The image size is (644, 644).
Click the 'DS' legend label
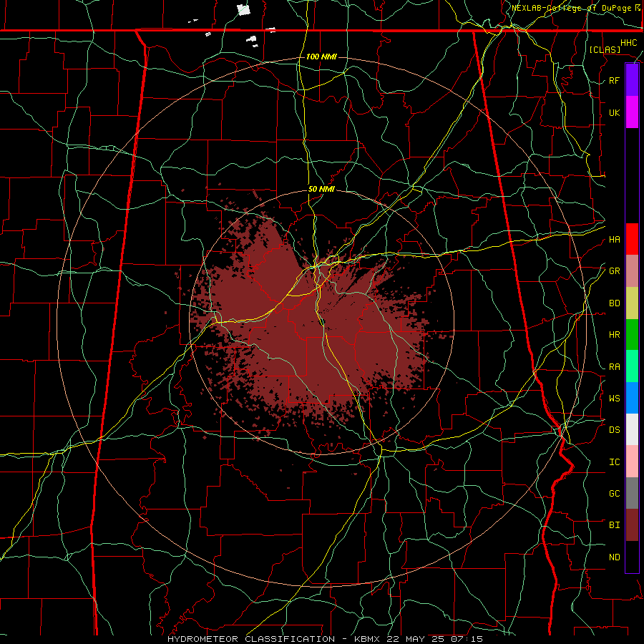pos(614,430)
